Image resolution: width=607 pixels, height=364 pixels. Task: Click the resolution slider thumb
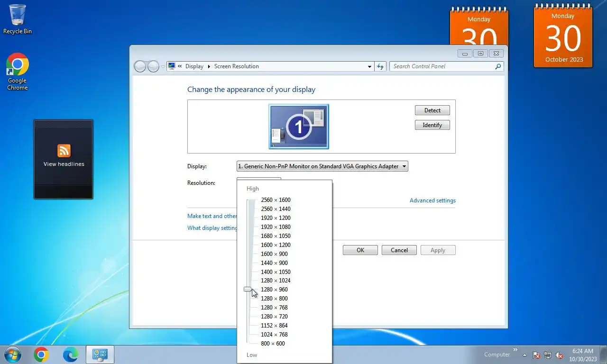pyautogui.click(x=248, y=289)
